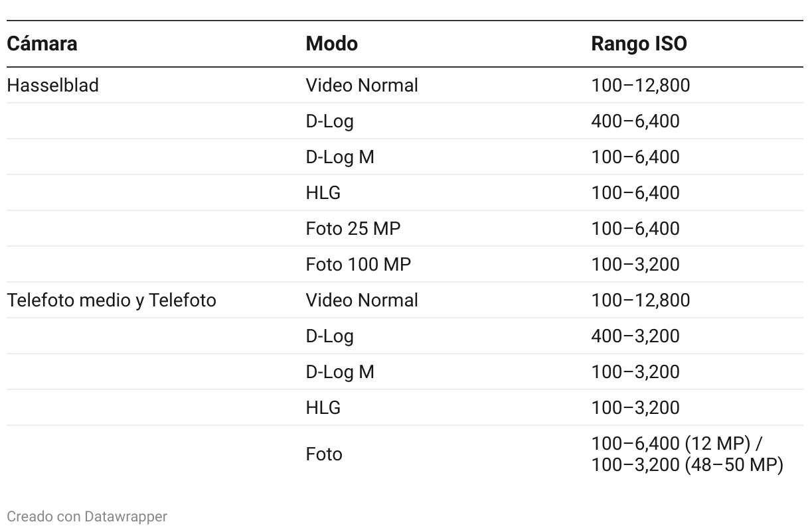Click the Modo column header
810x532 pixels.
click(331, 44)
